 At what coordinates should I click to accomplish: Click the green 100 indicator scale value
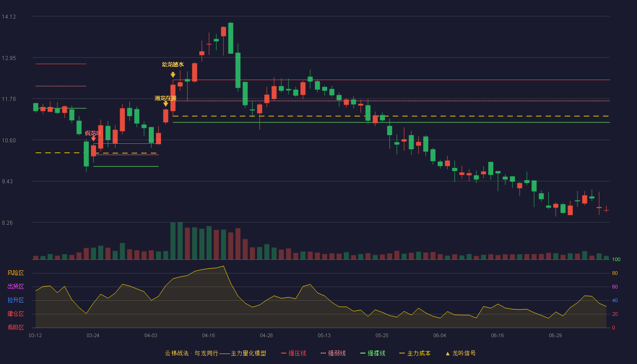[616, 260]
